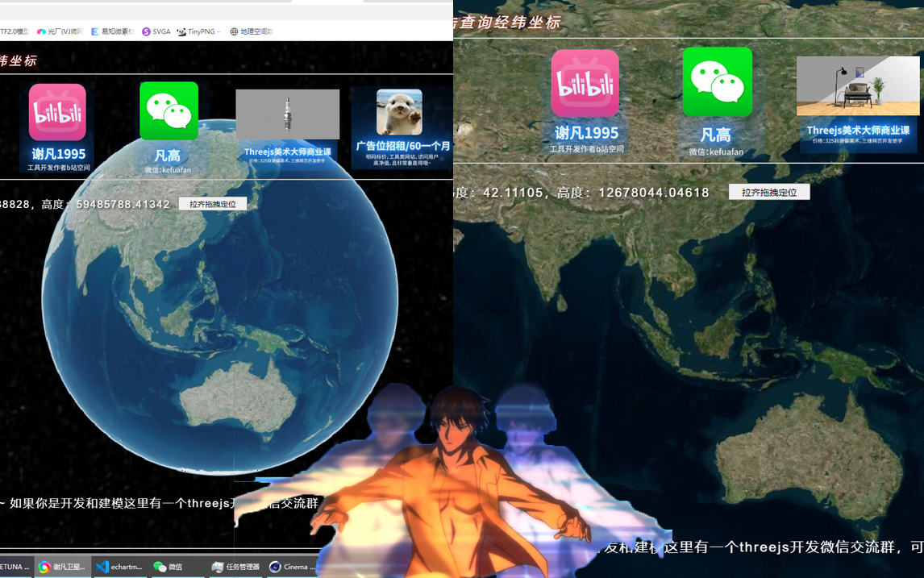Open the 易知微素材 bookmark
924x578 pixels.
pyautogui.click(x=113, y=31)
